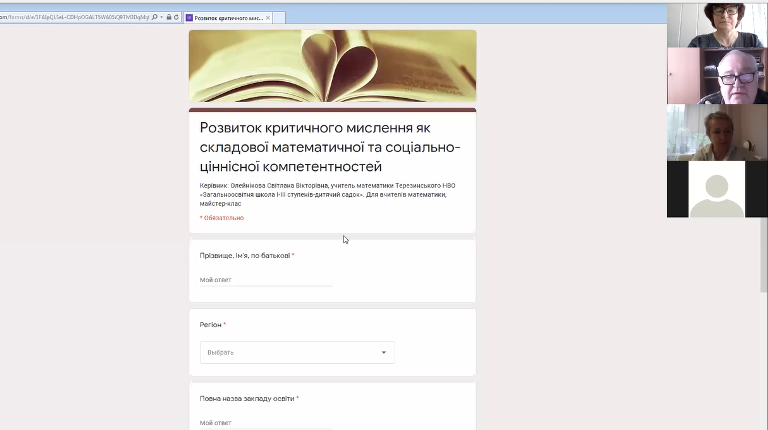Click the search magnifier icon in address bar
Viewport: 768px width, 430px height.
click(155, 17)
